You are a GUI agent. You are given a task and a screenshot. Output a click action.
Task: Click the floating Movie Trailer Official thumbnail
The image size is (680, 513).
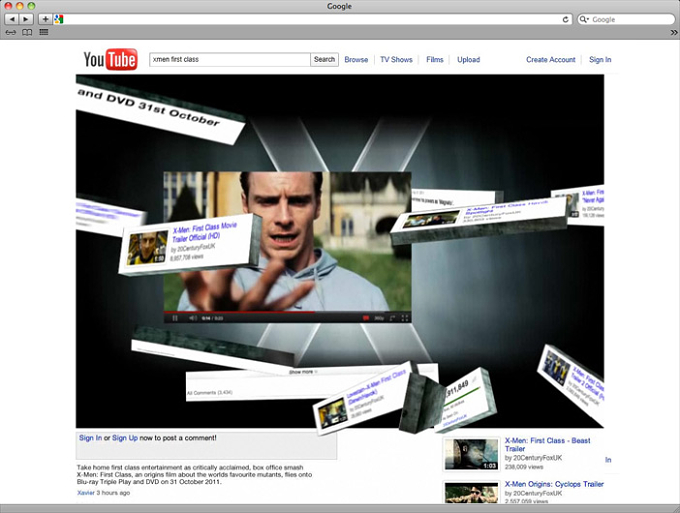click(147, 248)
